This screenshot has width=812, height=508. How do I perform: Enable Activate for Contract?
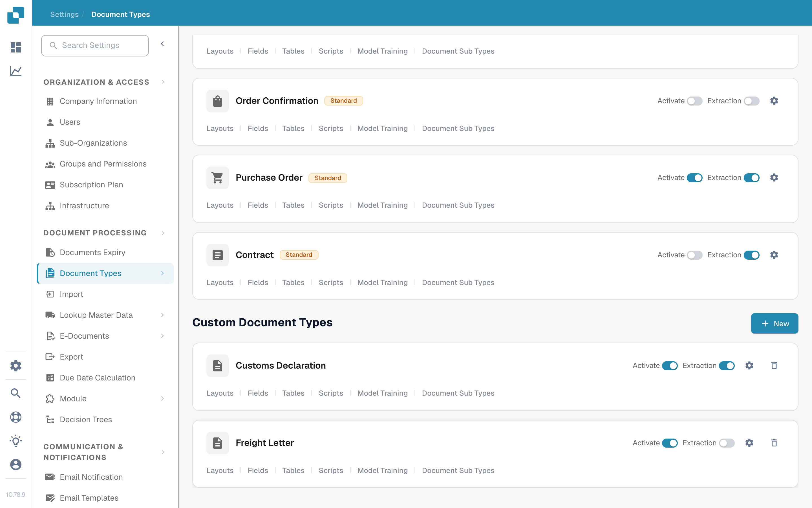694,255
